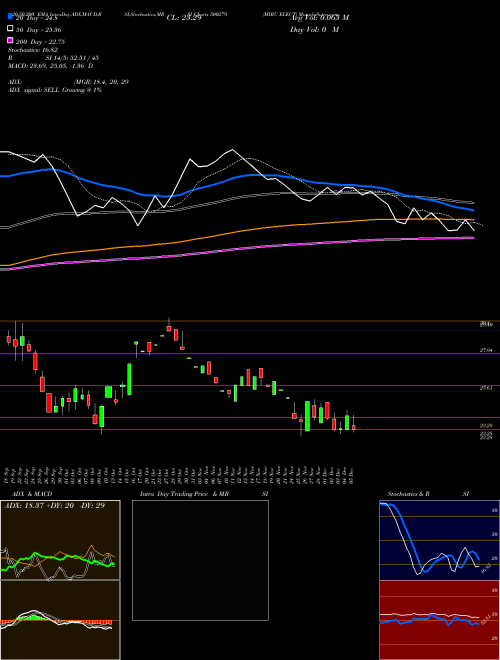Click the magenta 200 Day legend swatch
Viewport: 500px width, 660px height.
(11, 40)
